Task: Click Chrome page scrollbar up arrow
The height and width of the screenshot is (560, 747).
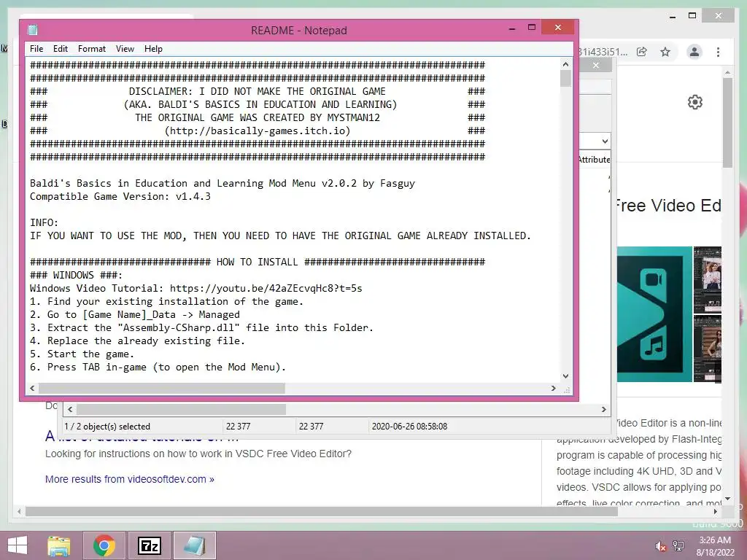Action: (727, 72)
